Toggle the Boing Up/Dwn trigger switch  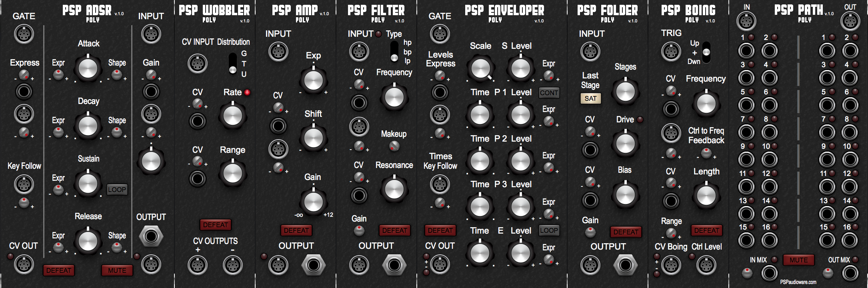(706, 52)
